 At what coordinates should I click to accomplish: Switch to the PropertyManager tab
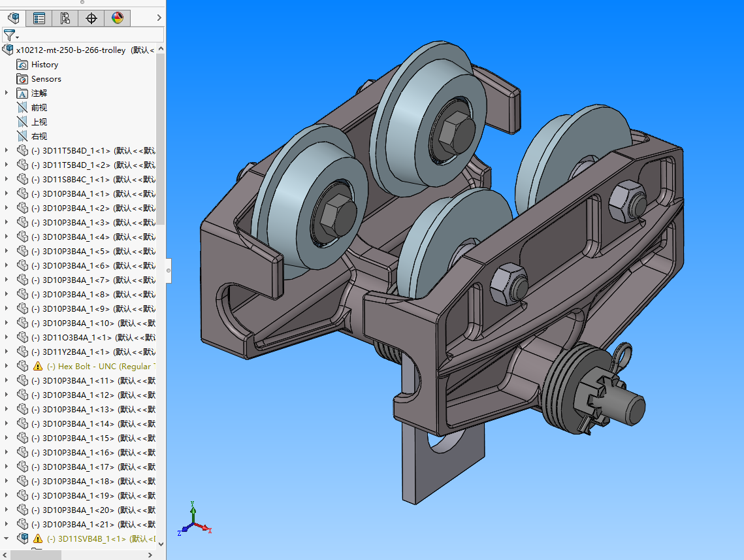39,18
